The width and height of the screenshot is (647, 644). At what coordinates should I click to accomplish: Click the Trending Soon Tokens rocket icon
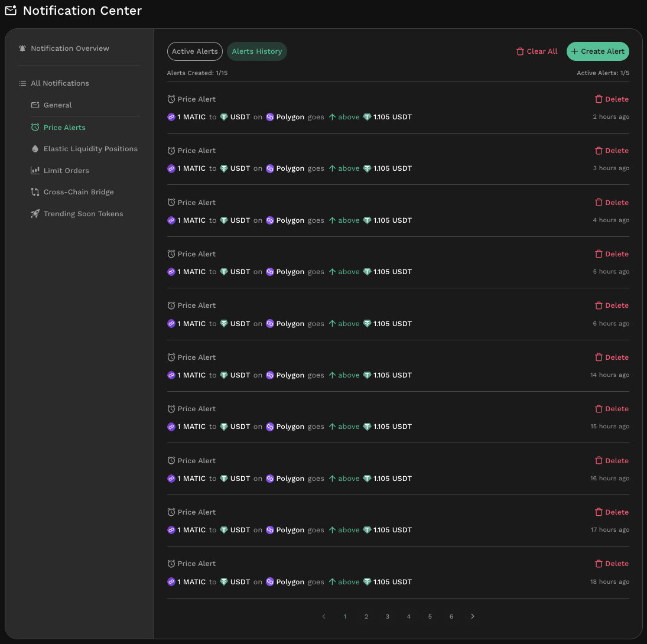coord(35,214)
